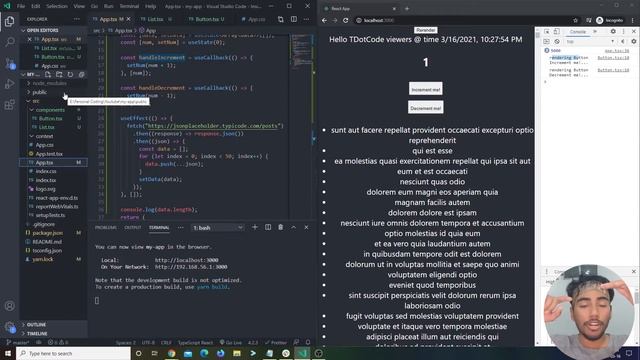Split the editor to the right
Viewport: 640px width, 360px height.
pyautogui.click(x=294, y=19)
